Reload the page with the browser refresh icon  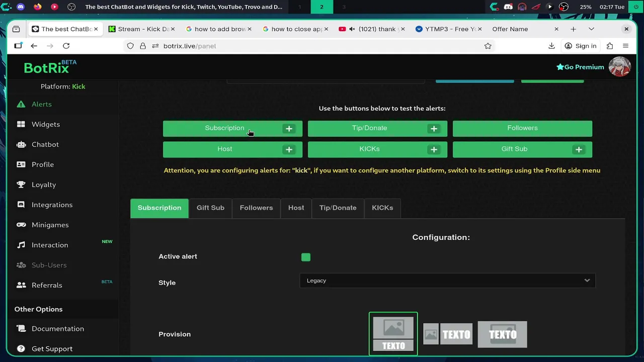[66, 46]
